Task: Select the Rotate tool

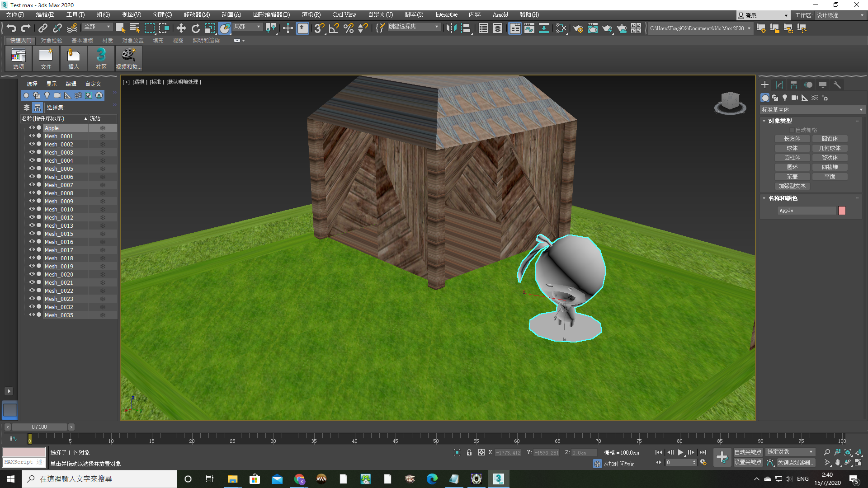Action: 195,28
